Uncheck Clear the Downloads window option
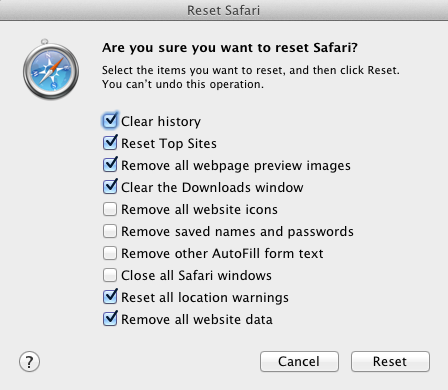Image resolution: width=448 pixels, height=390 pixels. pyautogui.click(x=110, y=187)
